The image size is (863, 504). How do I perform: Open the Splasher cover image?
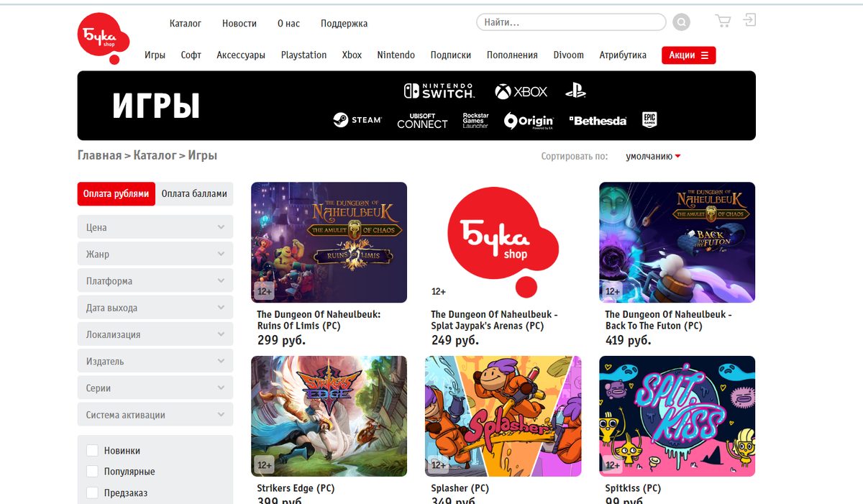pyautogui.click(x=503, y=416)
